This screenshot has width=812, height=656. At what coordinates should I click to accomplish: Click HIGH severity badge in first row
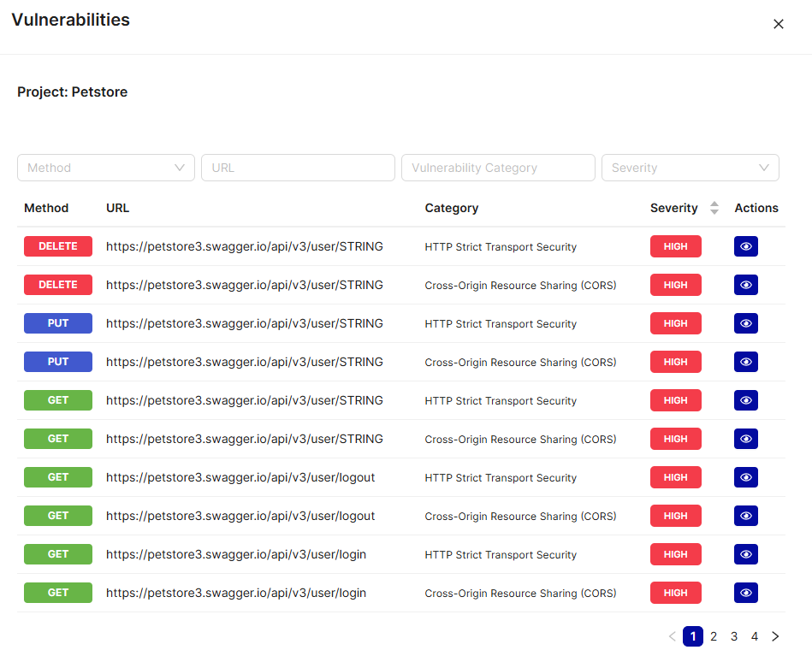click(x=675, y=246)
